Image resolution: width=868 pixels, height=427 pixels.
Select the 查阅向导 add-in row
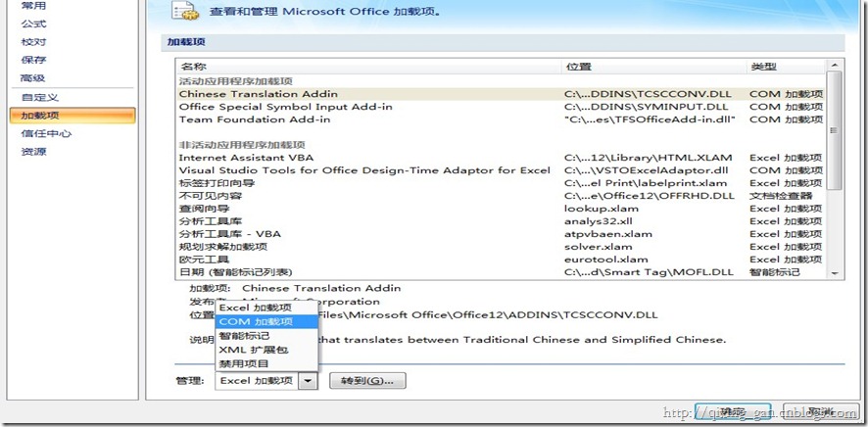501,209
